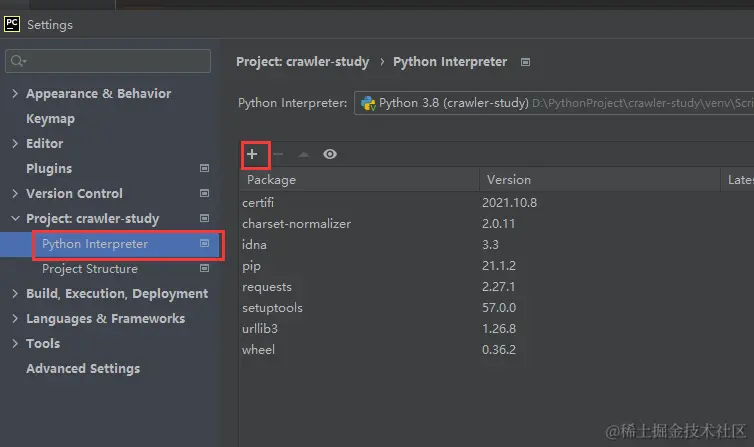Open the Python Interpreter dropdown
This screenshot has height=447, width=754.
[x=554, y=103]
